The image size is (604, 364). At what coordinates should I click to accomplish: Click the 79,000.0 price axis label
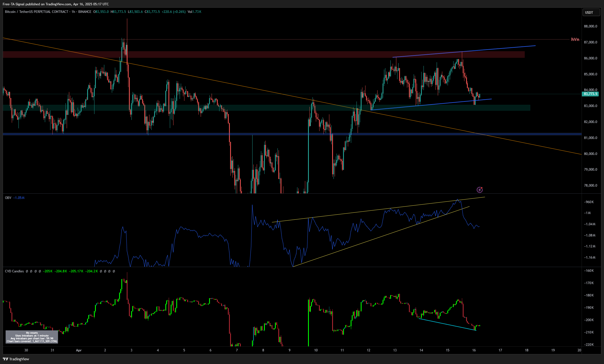pos(591,170)
